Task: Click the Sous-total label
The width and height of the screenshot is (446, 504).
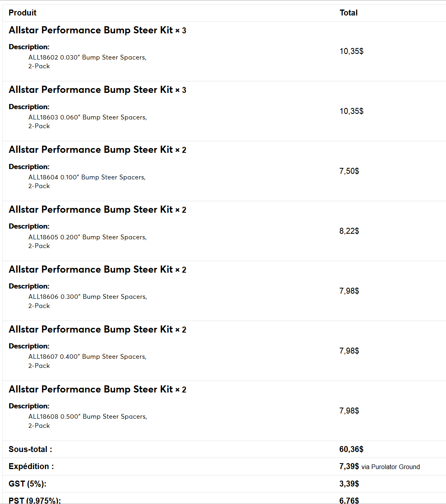Action: pos(30,449)
